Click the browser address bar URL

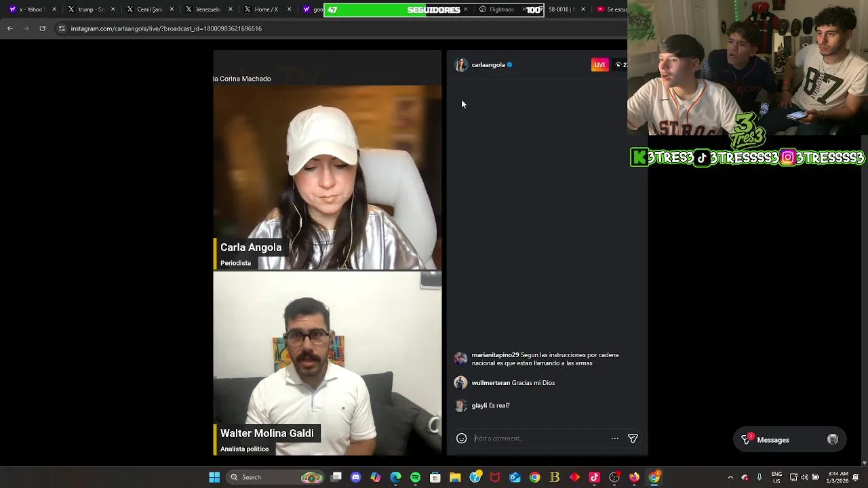[x=166, y=28]
